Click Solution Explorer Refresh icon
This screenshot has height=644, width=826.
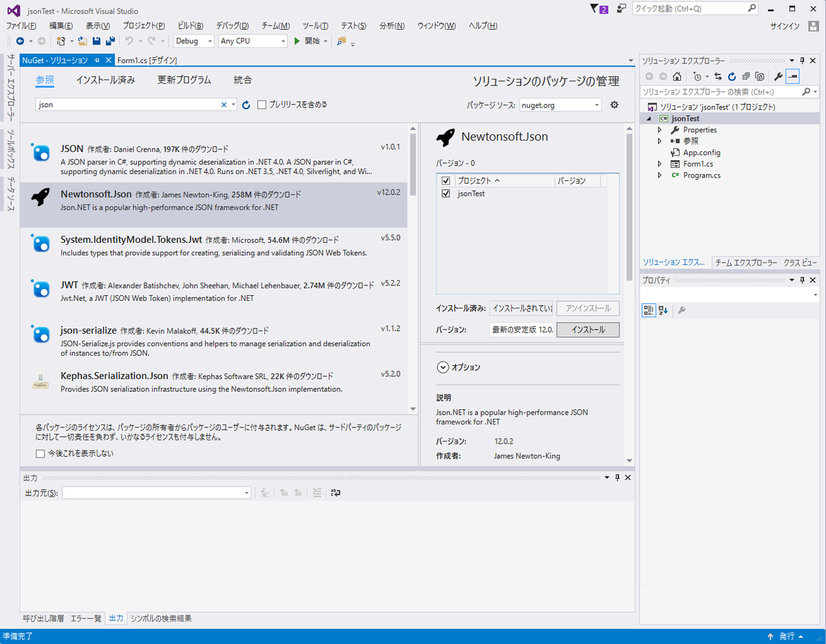[x=732, y=76]
